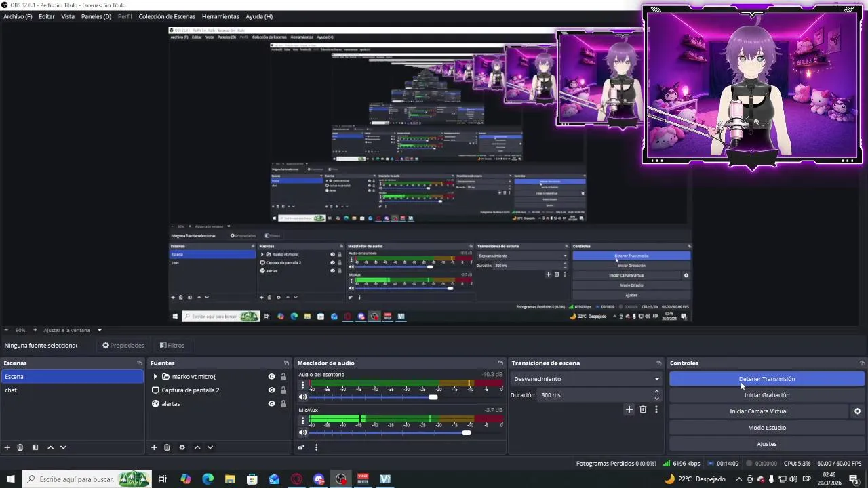Image resolution: width=868 pixels, height=488 pixels.
Task: Zoom out preview with minus icon
Action: pyautogui.click(x=6, y=330)
